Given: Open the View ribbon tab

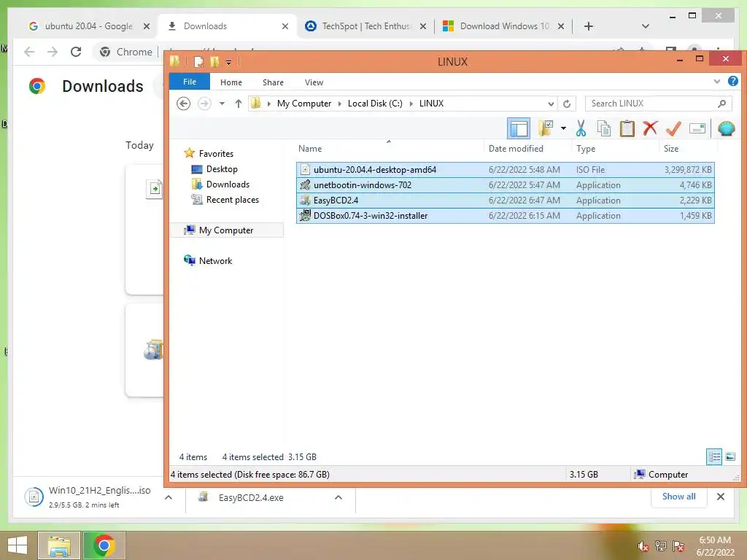Looking at the screenshot, I should click(x=314, y=82).
